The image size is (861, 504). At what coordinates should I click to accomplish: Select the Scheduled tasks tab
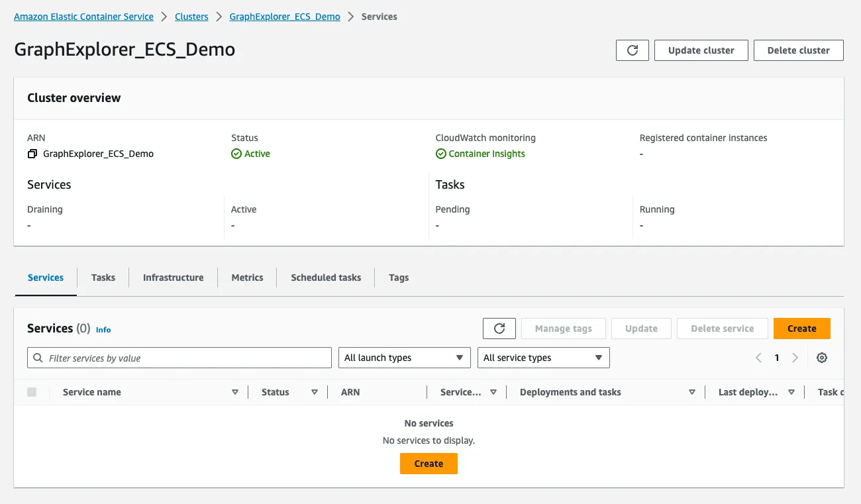click(326, 277)
